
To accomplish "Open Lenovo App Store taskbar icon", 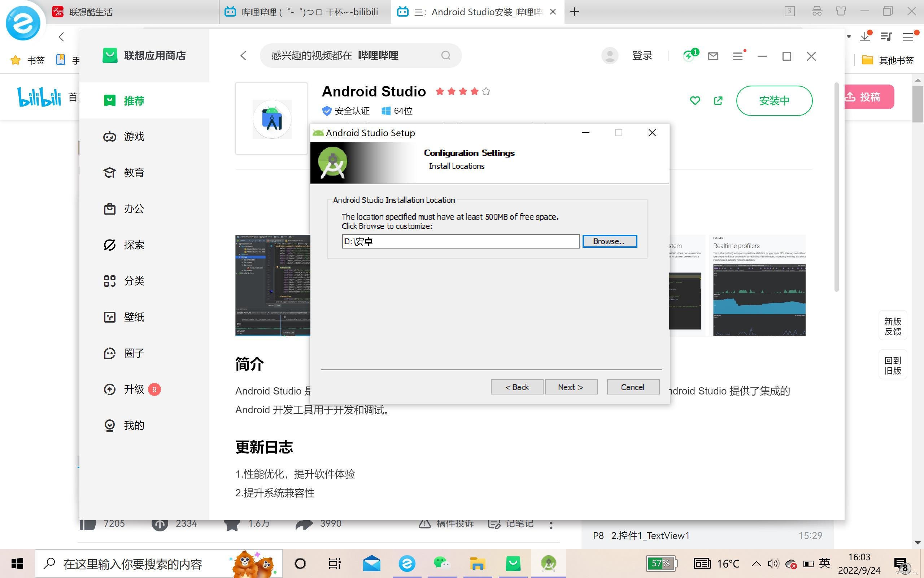I will pyautogui.click(x=513, y=564).
